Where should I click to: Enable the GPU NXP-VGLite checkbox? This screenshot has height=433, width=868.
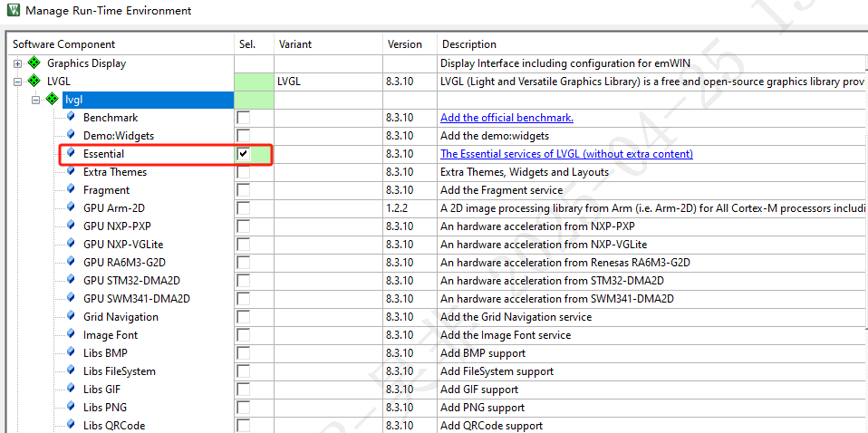pyautogui.click(x=243, y=245)
